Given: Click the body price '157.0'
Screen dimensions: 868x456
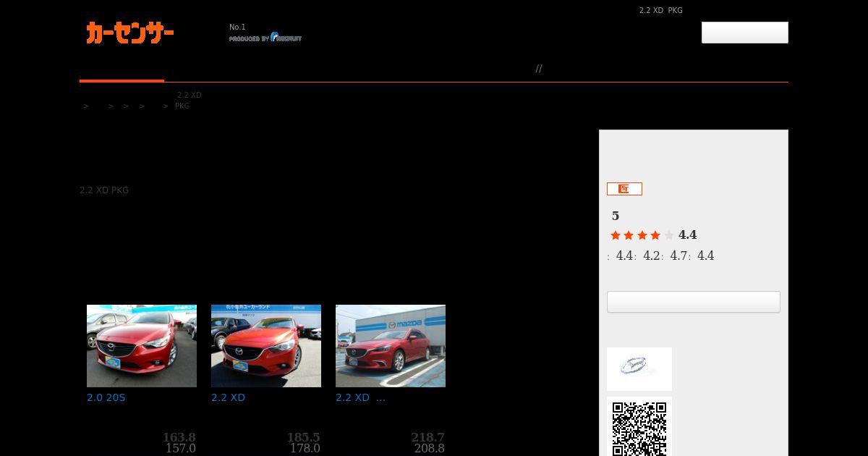Looking at the screenshot, I should tap(181, 449).
